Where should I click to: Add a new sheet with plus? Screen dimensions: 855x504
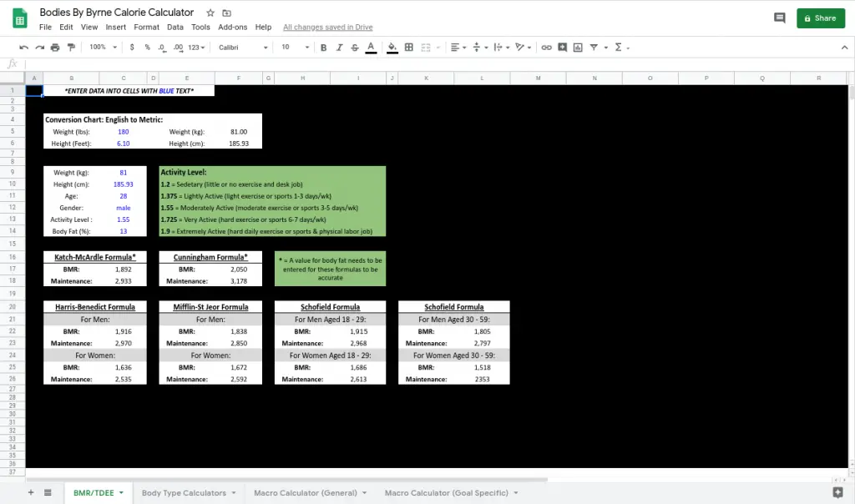click(31, 492)
